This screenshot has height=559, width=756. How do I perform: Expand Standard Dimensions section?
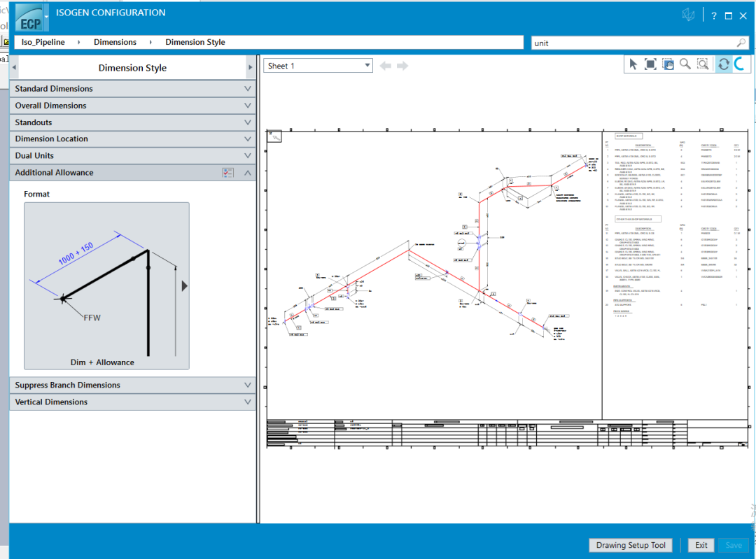point(132,89)
